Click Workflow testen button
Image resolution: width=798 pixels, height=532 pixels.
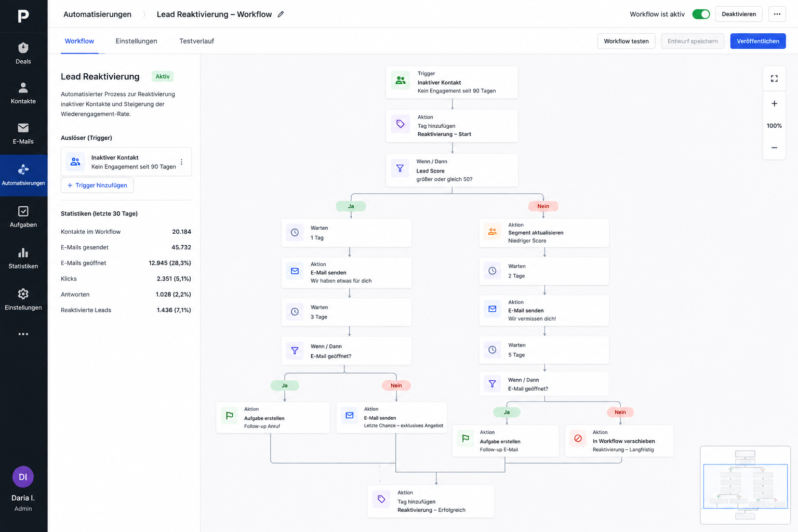coord(626,41)
